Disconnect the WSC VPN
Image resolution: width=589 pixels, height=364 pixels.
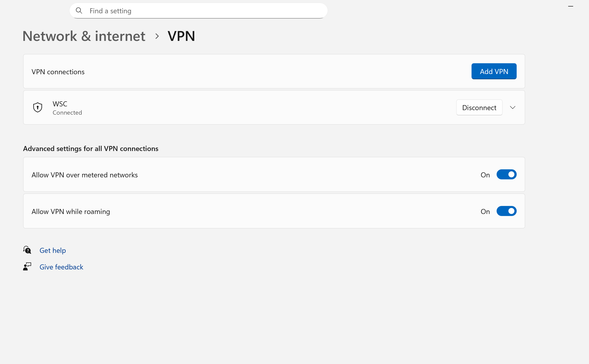pyautogui.click(x=479, y=107)
